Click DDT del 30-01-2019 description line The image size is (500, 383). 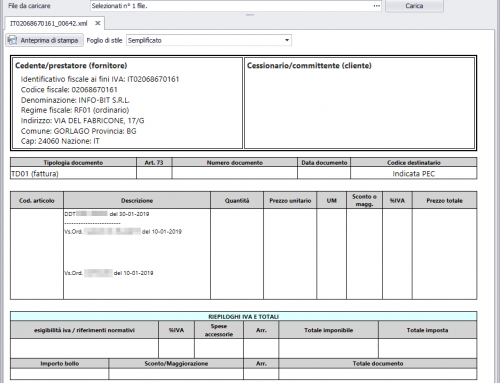pyautogui.click(x=107, y=214)
